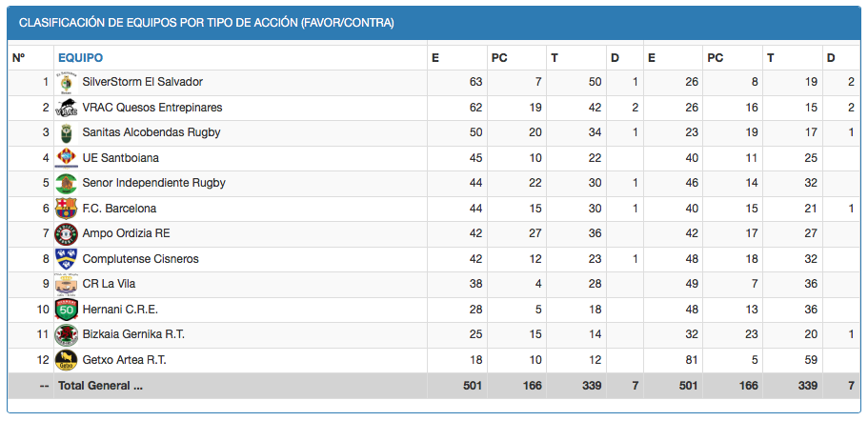Sort table by the EQUIPO column header

tap(80, 58)
